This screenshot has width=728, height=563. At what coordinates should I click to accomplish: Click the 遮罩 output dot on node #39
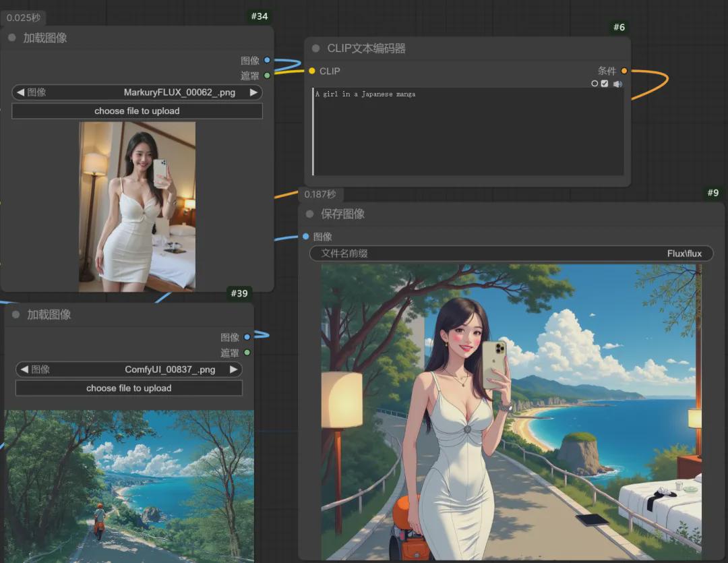[247, 353]
